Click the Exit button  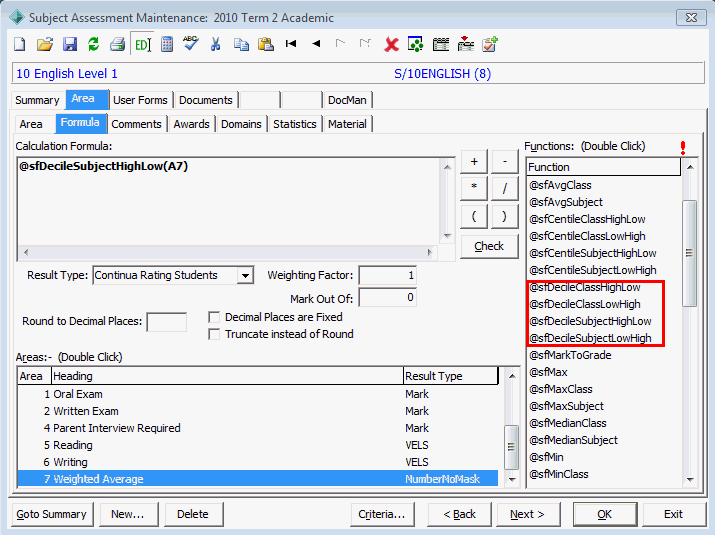point(674,514)
